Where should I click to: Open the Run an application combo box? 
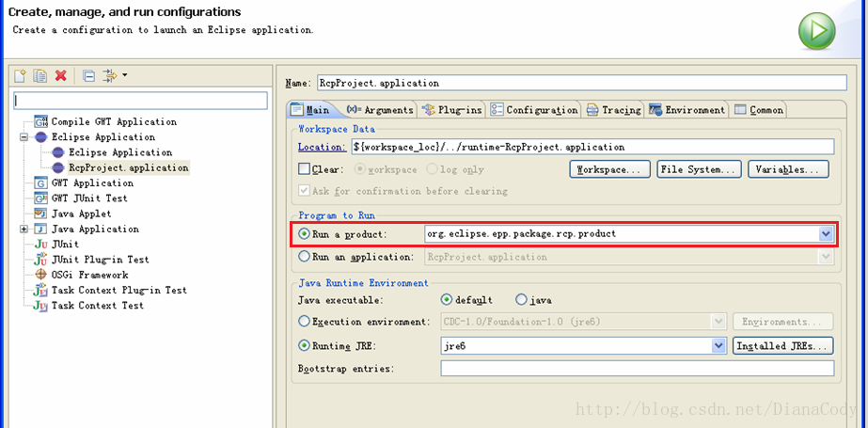826,257
